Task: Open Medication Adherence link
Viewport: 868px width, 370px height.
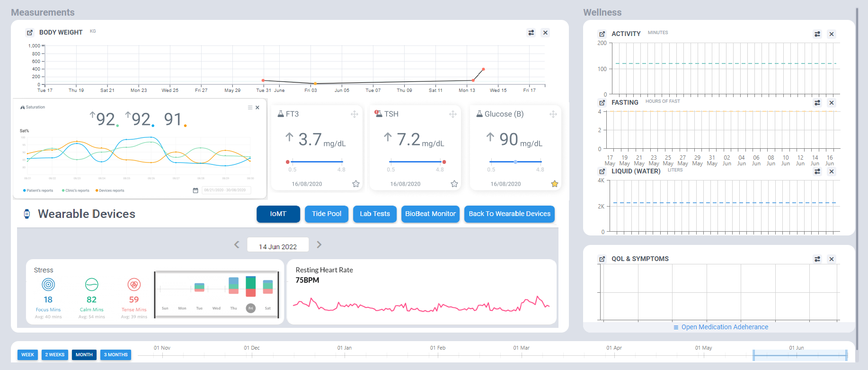Action: point(721,327)
